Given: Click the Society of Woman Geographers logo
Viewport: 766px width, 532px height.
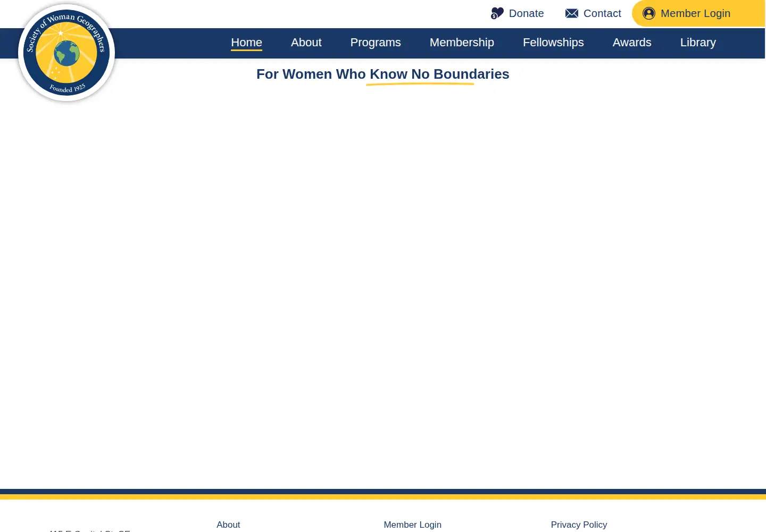Looking at the screenshot, I should pos(66,53).
